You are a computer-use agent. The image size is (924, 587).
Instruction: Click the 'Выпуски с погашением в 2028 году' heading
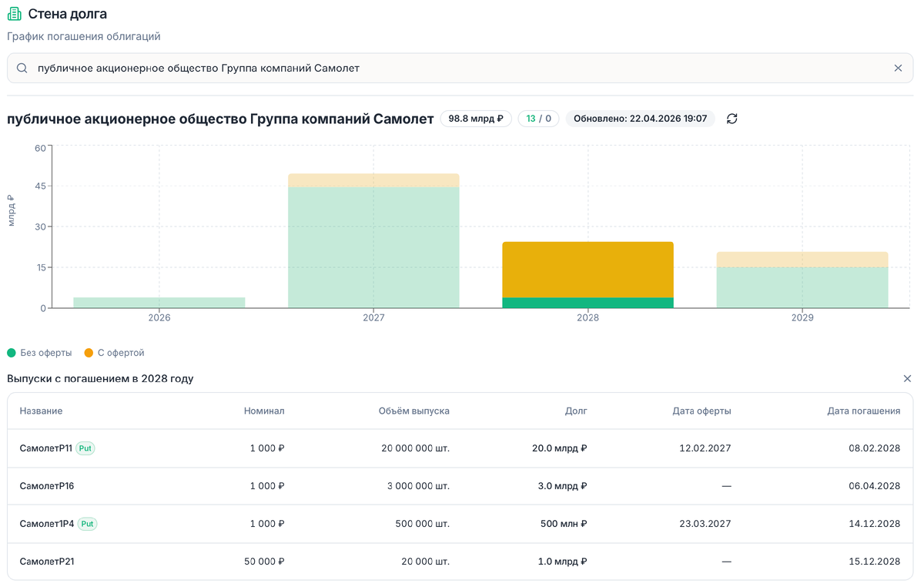pos(100,379)
